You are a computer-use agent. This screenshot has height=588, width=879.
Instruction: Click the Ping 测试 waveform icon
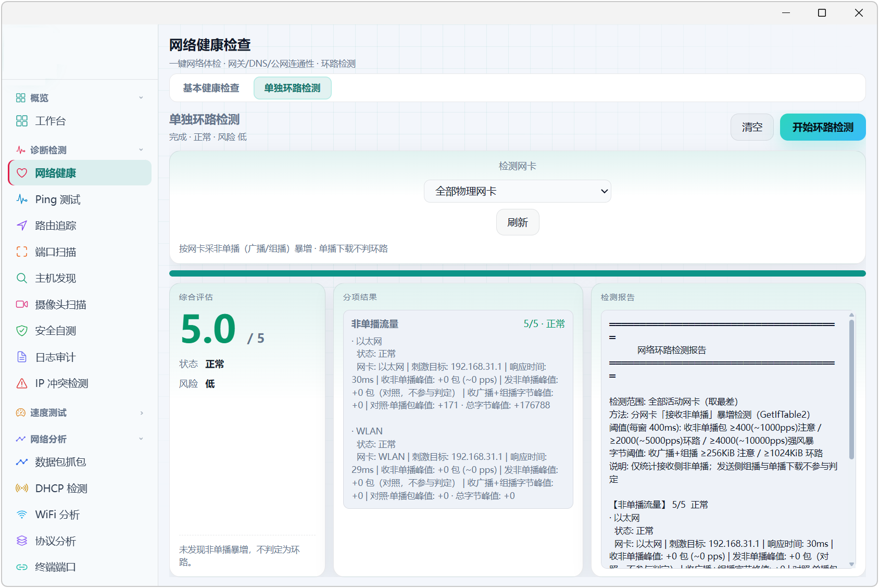(22, 199)
